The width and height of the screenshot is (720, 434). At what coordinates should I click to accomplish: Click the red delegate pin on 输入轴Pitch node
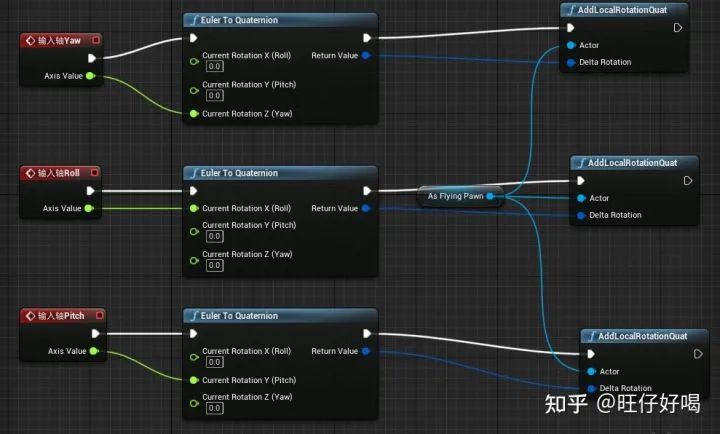click(100, 316)
